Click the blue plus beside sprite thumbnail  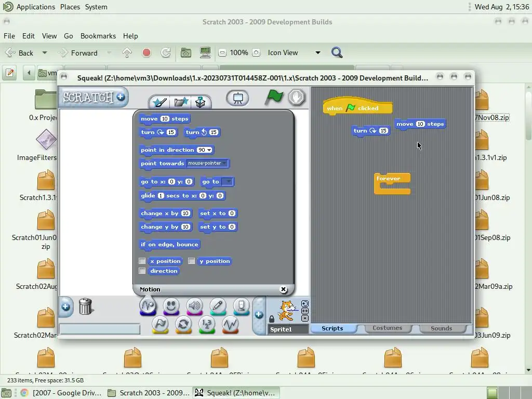(259, 314)
